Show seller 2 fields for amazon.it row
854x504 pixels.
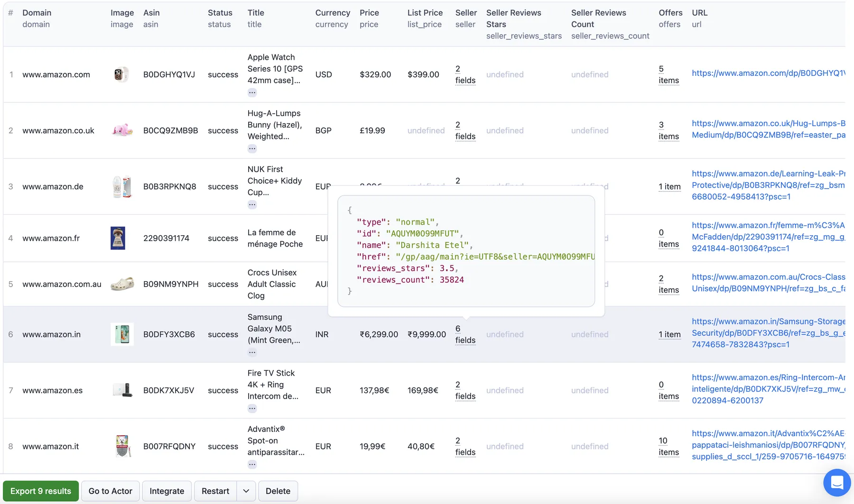tap(465, 446)
